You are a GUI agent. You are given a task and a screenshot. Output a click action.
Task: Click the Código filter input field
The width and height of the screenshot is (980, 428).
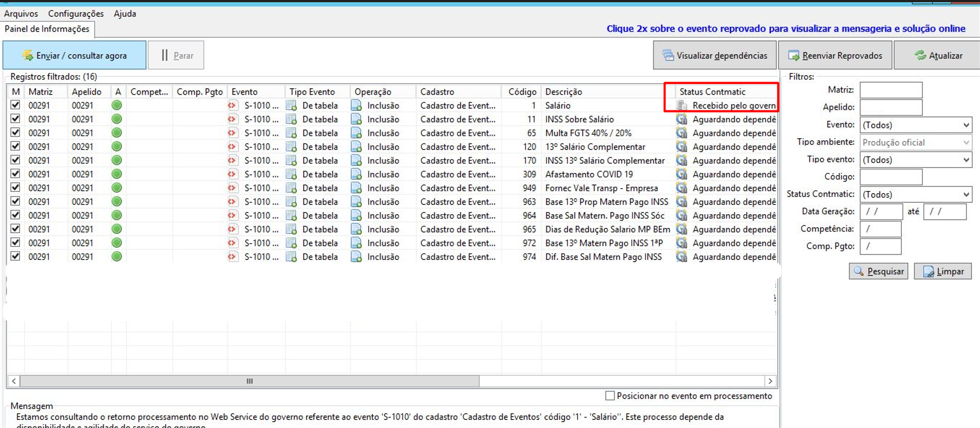pos(891,177)
